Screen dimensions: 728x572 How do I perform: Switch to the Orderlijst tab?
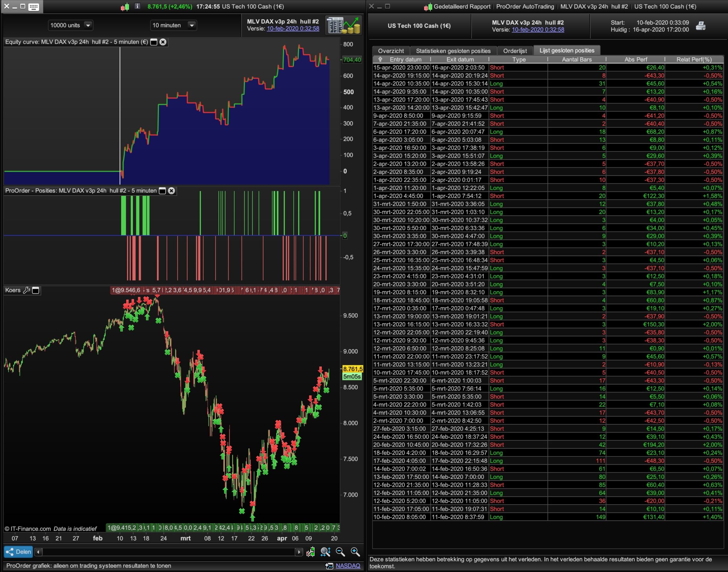pyautogui.click(x=515, y=51)
